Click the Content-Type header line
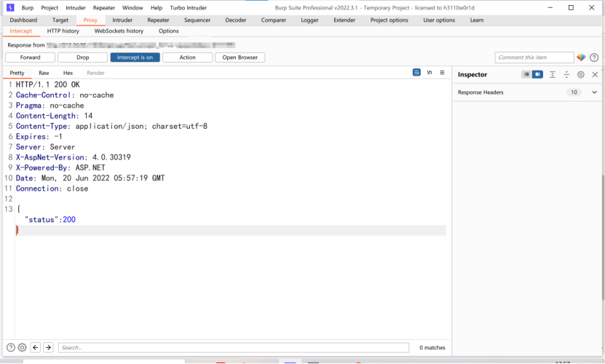The height and width of the screenshot is (364, 605). (x=111, y=126)
